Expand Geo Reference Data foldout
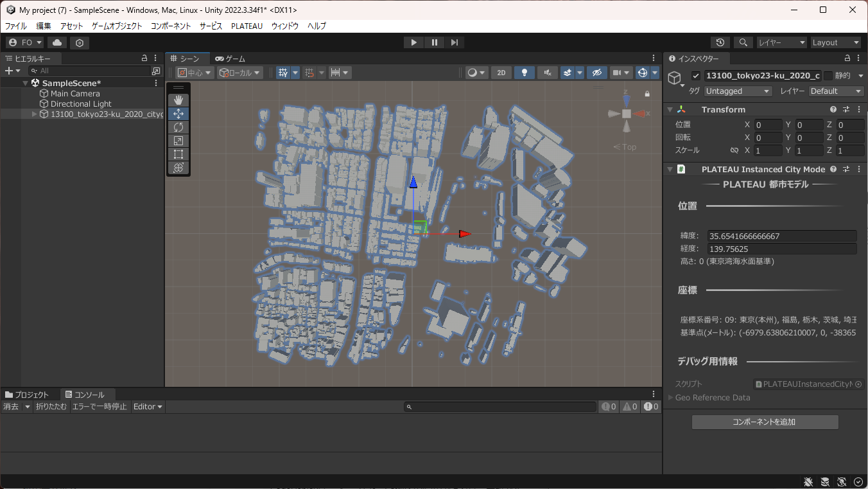 coord(671,398)
